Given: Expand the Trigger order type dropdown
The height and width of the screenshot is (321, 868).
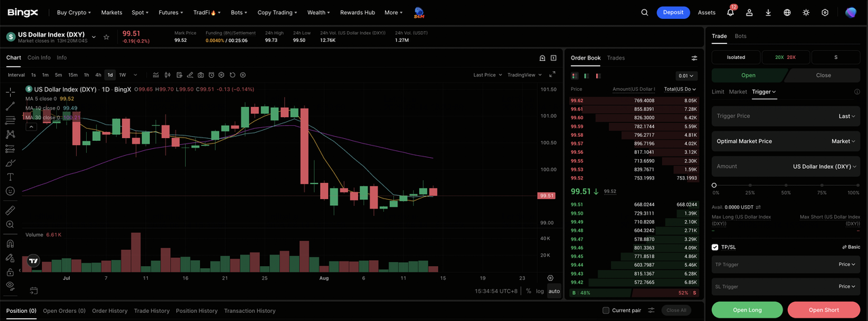Looking at the screenshot, I should pos(764,91).
